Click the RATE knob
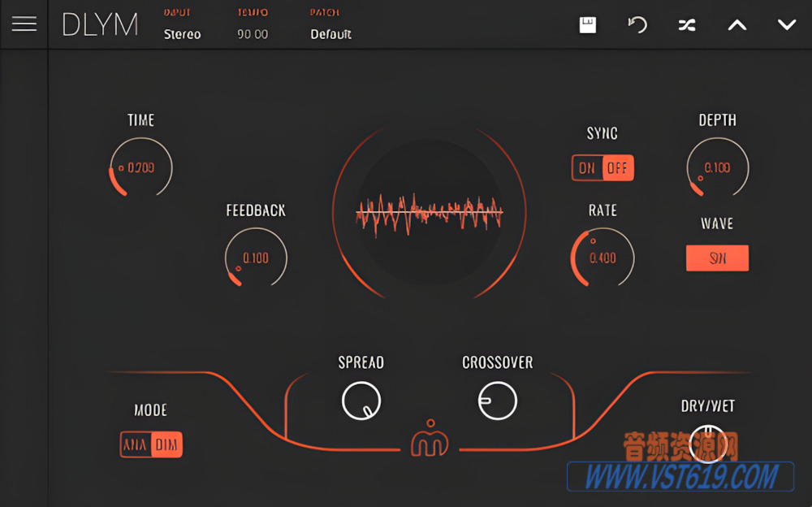 602,258
